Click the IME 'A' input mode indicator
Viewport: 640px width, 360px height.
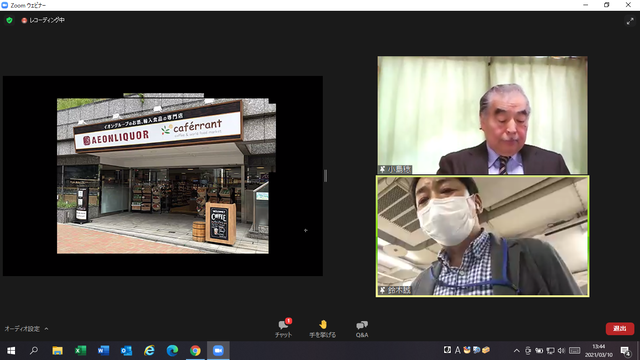[457, 350]
